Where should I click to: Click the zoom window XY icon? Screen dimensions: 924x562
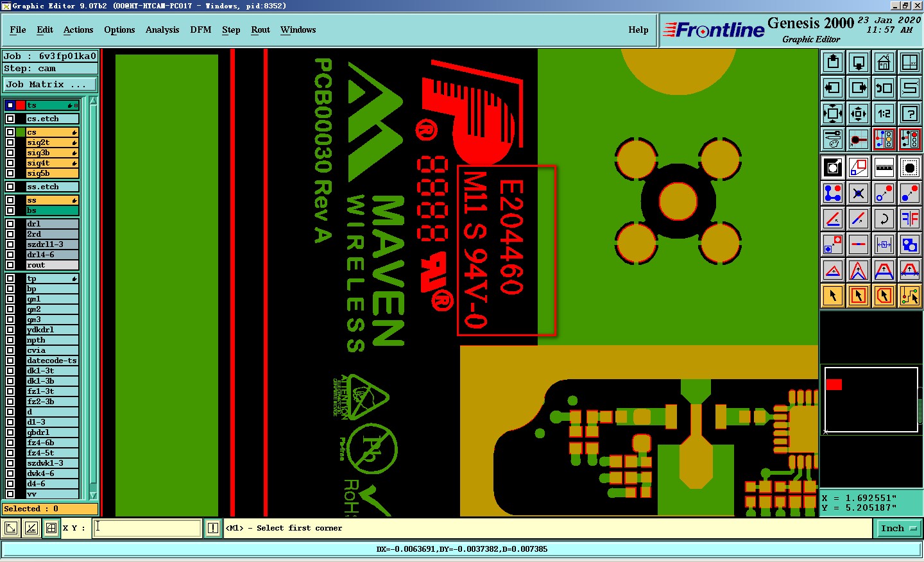click(910, 62)
